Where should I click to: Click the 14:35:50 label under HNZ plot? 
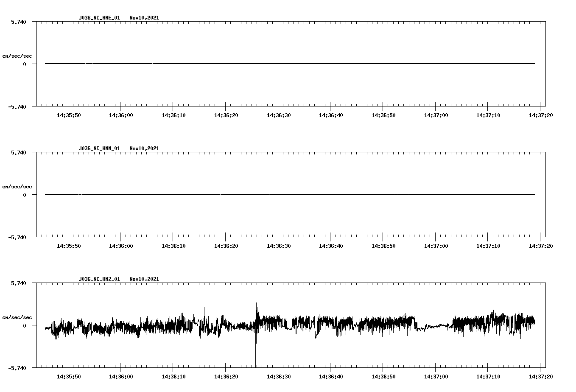click(68, 377)
